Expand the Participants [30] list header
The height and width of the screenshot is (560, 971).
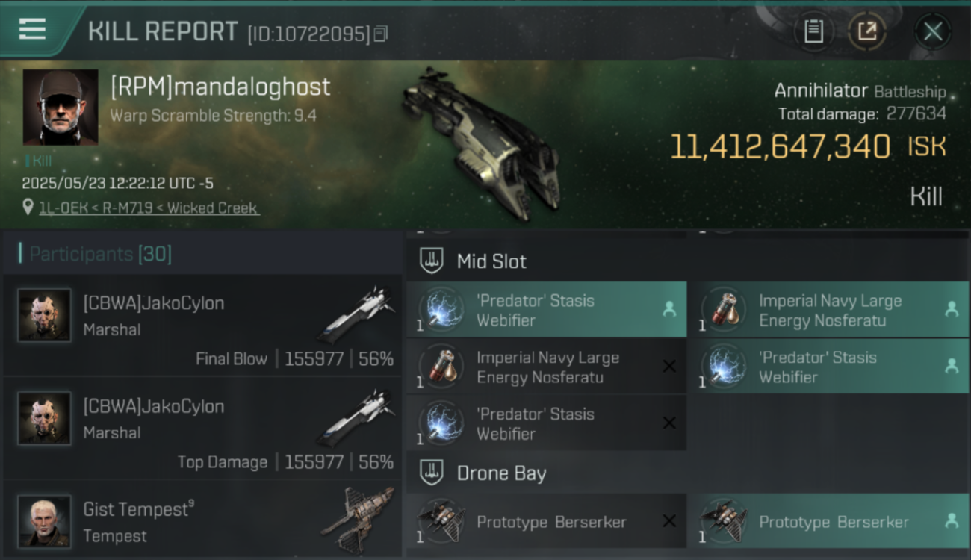202,254
